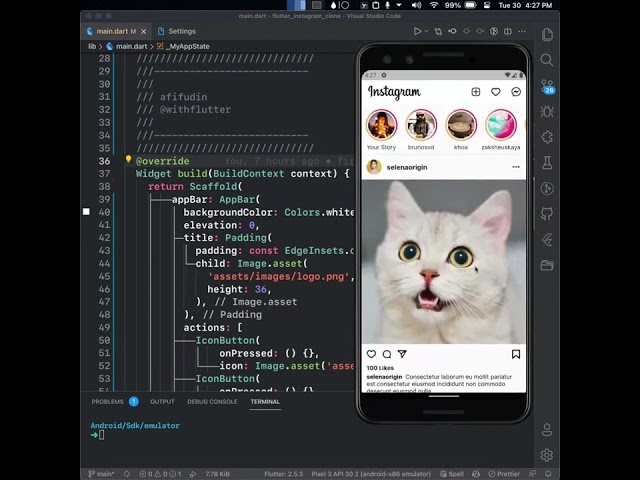
Task: Click the compare changes icon in editor toolbar
Action: click(438, 31)
